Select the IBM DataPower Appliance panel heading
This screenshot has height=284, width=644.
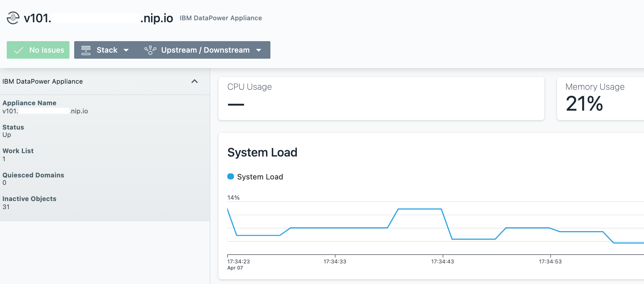click(42, 81)
